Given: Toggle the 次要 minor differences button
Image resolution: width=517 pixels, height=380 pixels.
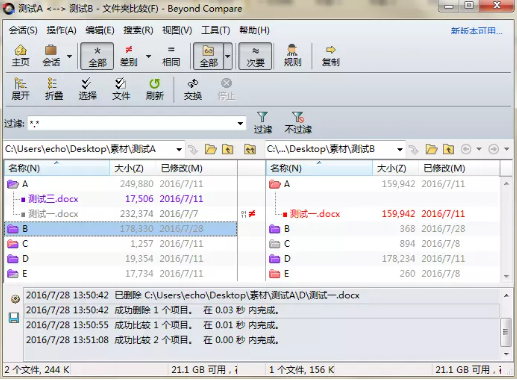Looking at the screenshot, I should [x=255, y=56].
